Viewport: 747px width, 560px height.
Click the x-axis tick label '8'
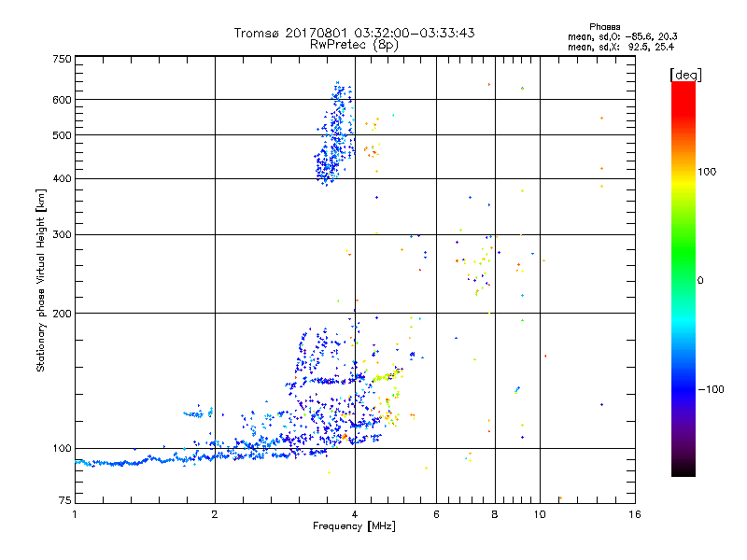click(495, 514)
